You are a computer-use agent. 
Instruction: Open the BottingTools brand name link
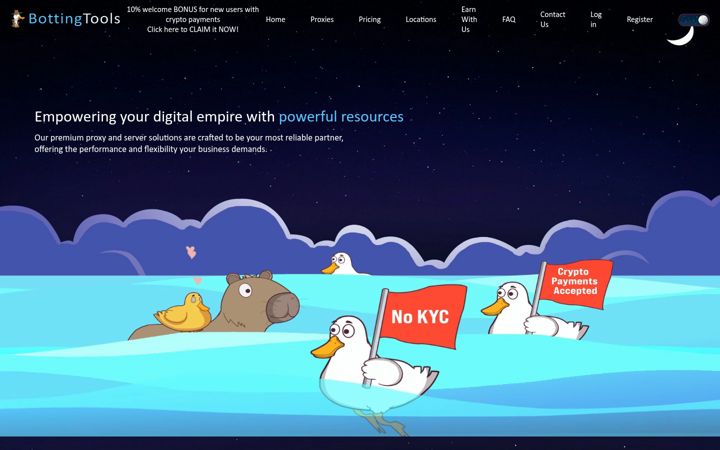click(74, 19)
